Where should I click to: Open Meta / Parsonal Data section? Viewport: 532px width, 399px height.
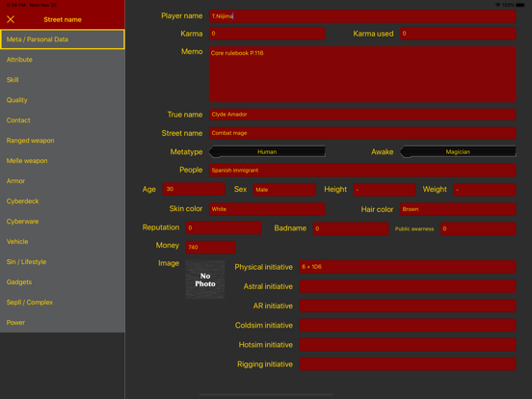click(63, 40)
